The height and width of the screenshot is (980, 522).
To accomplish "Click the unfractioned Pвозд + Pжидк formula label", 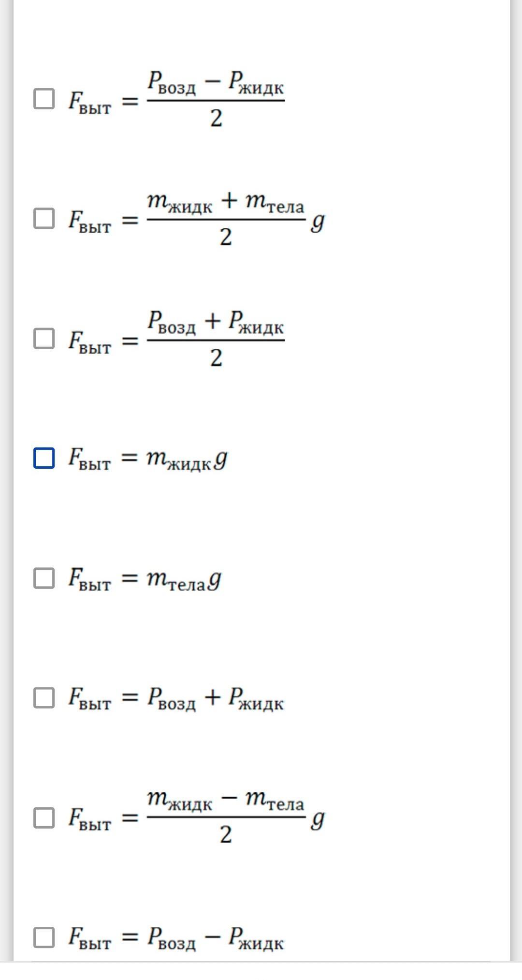I will tap(176, 698).
